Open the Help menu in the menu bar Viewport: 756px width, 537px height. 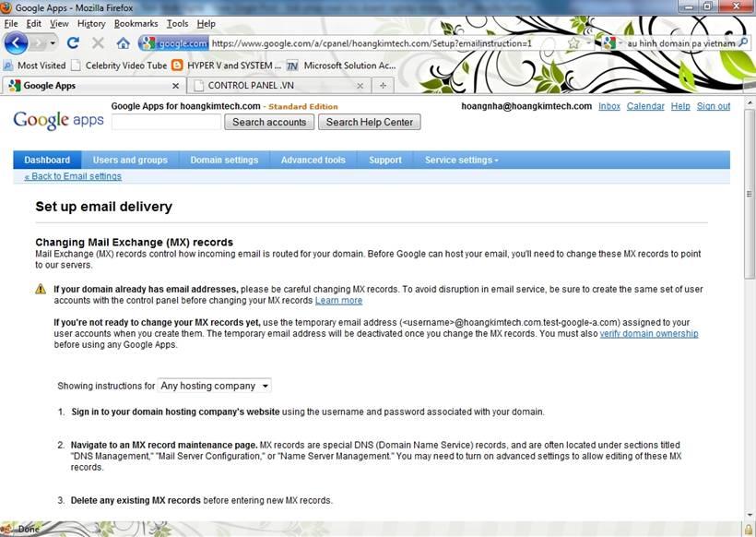[206, 24]
